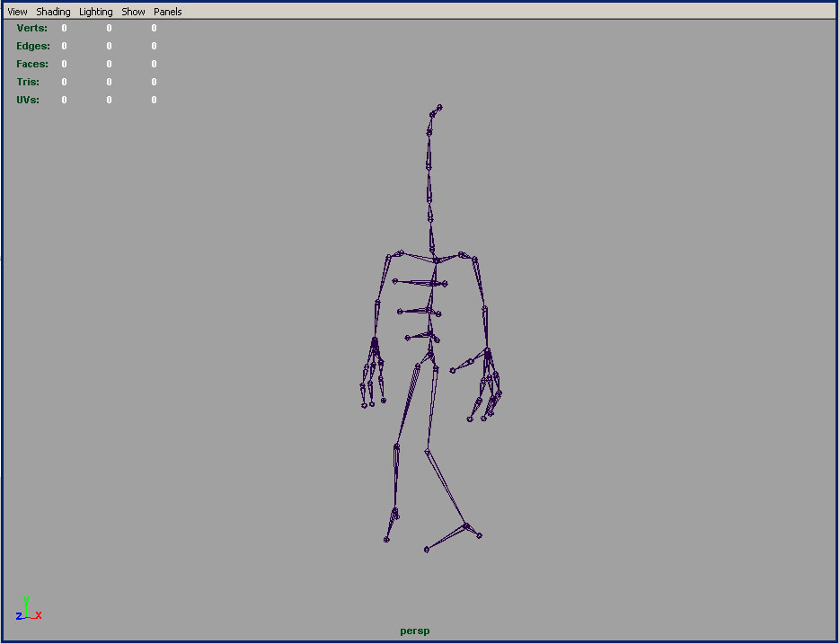Click the 'Edges:' heads-up display label
This screenshot has height=644, width=840.
tap(33, 46)
